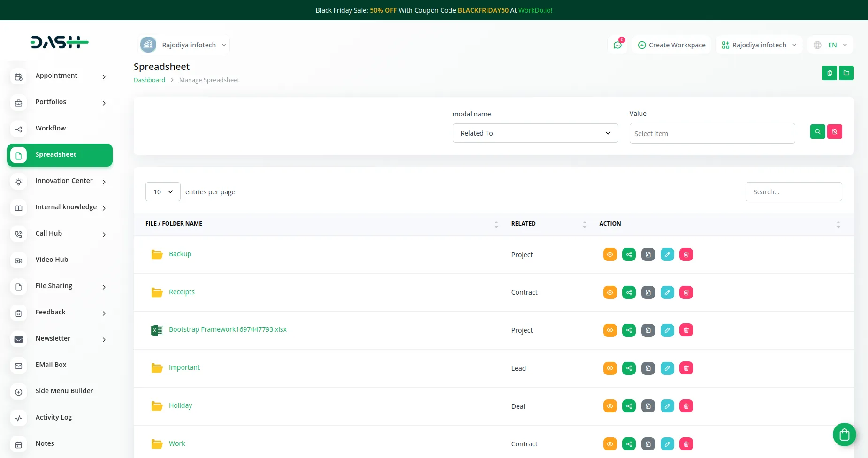
Task: Open the Rajodiya infotech workspace dropdown at top right
Action: coord(759,45)
